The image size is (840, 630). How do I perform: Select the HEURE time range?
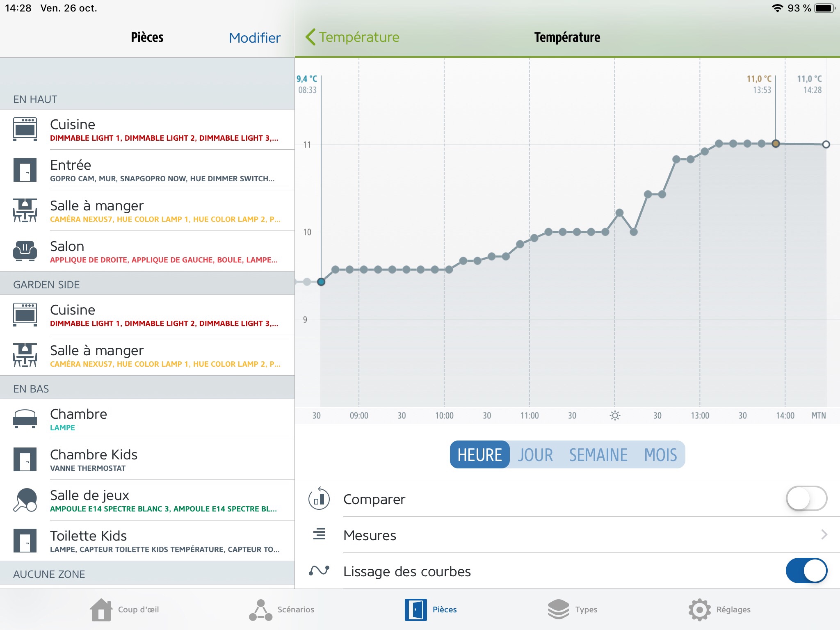479,454
